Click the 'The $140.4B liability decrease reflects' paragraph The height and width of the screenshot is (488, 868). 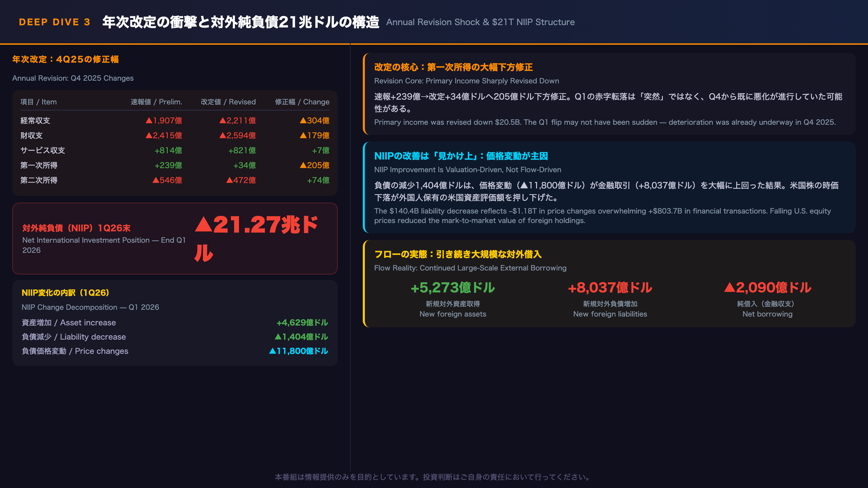[603, 216]
